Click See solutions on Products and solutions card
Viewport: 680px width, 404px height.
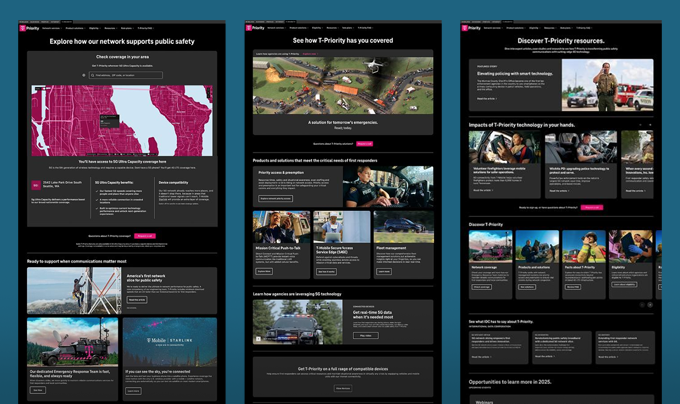click(x=527, y=287)
